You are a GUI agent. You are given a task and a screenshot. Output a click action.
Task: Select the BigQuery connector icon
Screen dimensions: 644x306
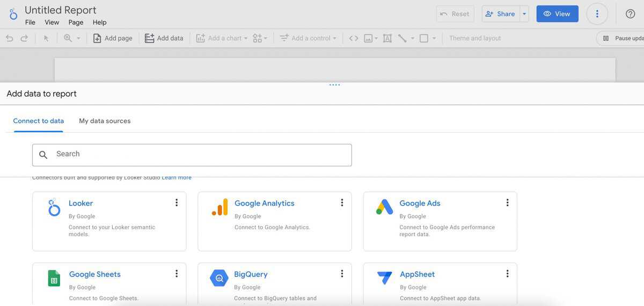pyautogui.click(x=219, y=278)
